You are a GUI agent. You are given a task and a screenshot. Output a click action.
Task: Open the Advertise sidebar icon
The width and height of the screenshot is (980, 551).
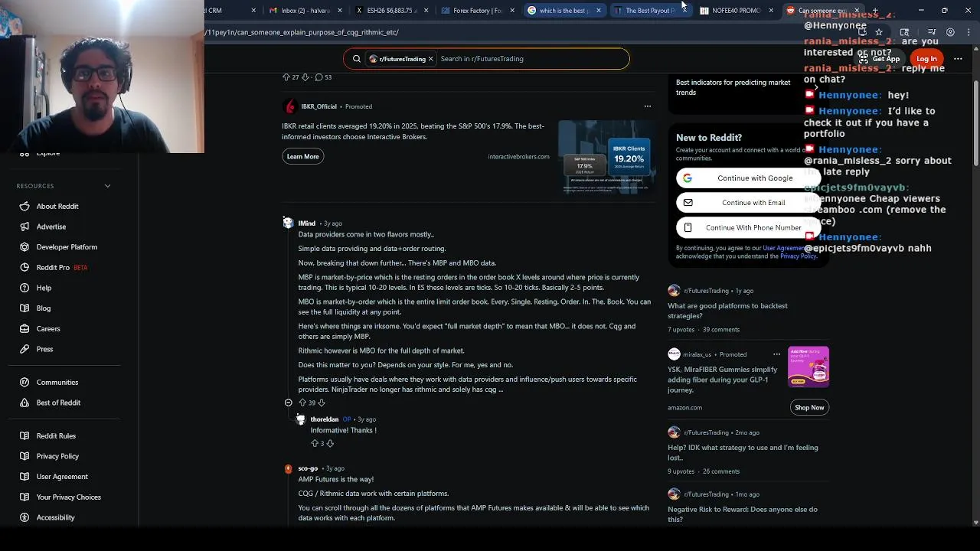[x=24, y=227]
